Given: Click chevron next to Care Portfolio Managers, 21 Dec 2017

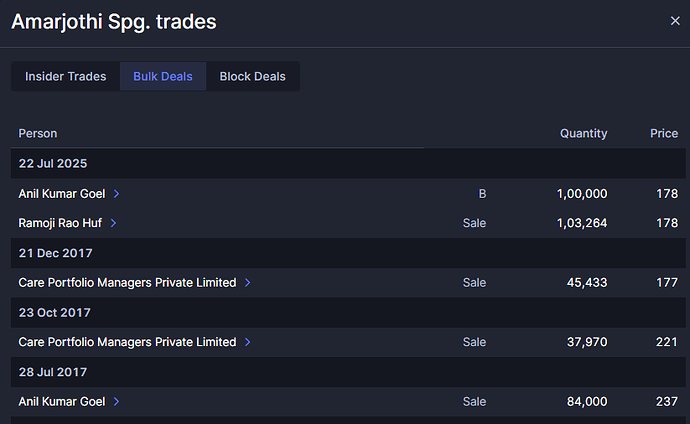Looking at the screenshot, I should click(x=247, y=282).
